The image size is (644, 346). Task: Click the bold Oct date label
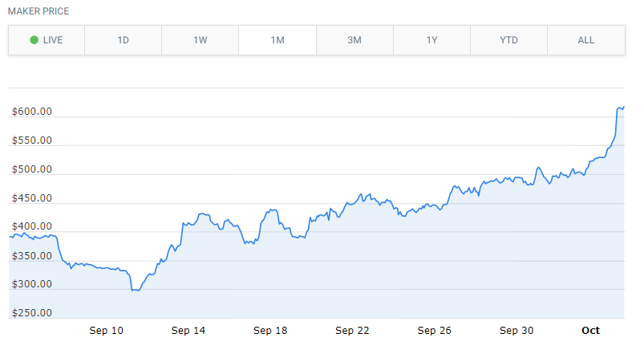pyautogui.click(x=590, y=331)
